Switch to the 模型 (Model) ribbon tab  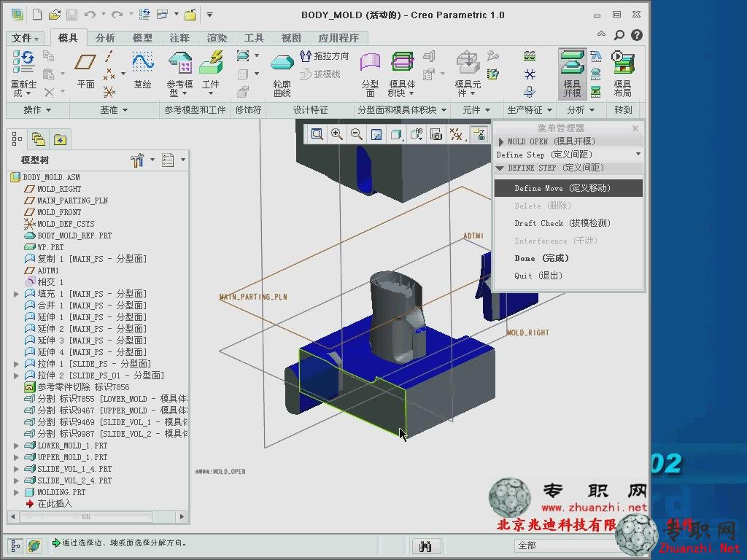(142, 38)
